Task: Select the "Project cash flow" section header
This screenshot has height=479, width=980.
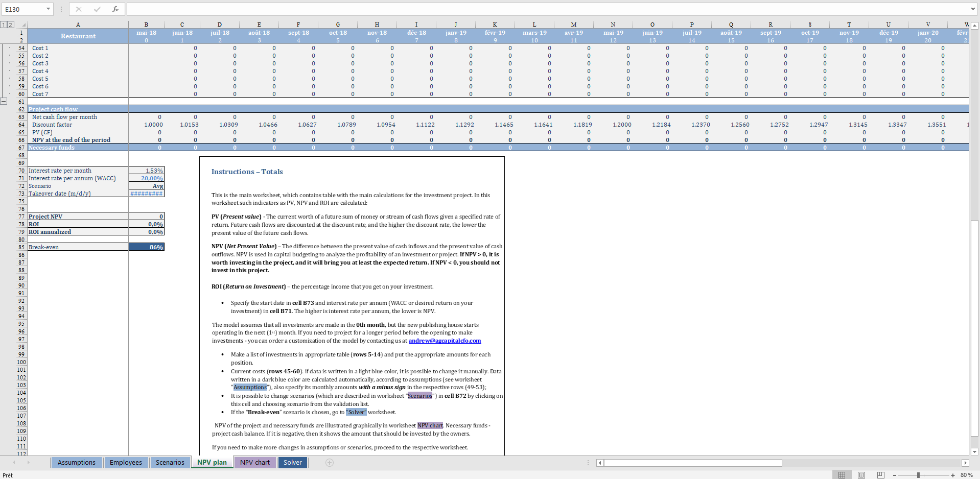Action: [x=78, y=109]
